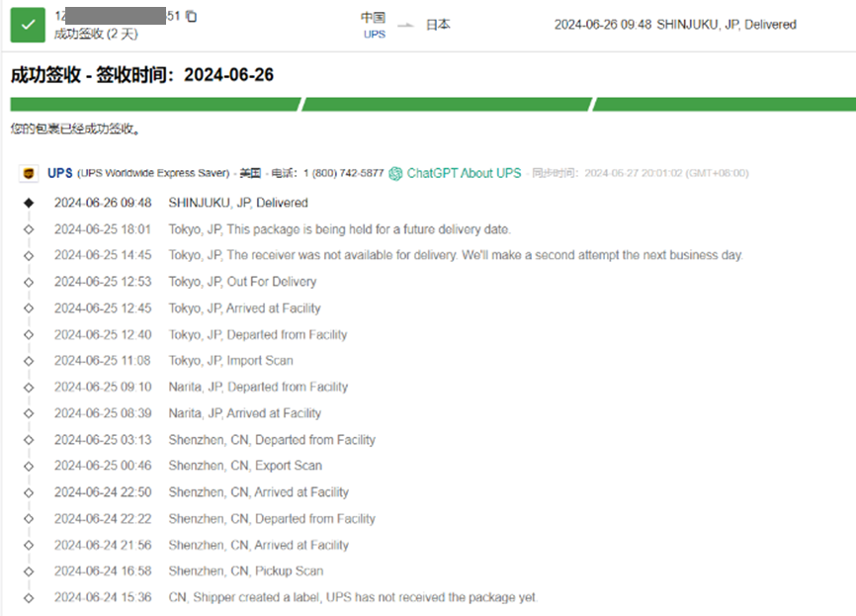Image resolution: width=856 pixels, height=616 pixels.
Task: Click the heading 成功签收 - 签收时间: 2024-06-26
Action: [142, 75]
